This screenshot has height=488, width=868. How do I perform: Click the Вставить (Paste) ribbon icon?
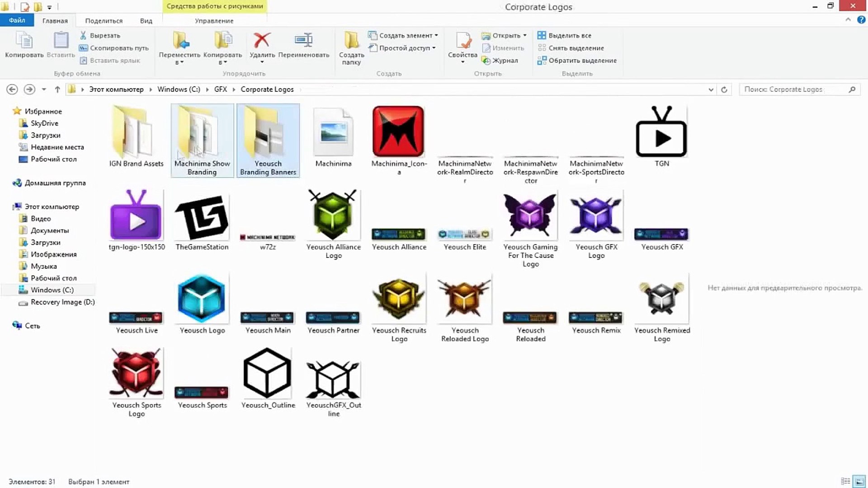(61, 41)
